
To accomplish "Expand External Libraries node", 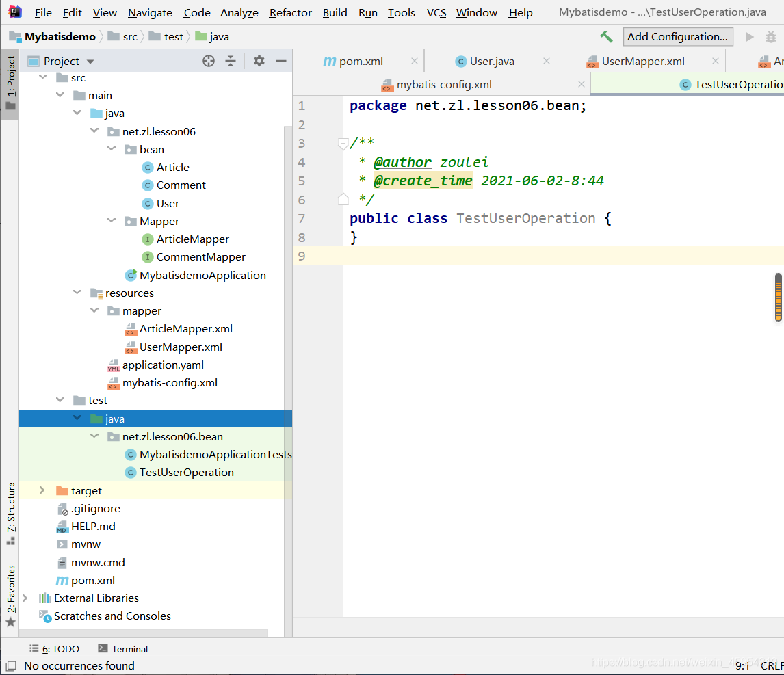I will click(x=25, y=598).
